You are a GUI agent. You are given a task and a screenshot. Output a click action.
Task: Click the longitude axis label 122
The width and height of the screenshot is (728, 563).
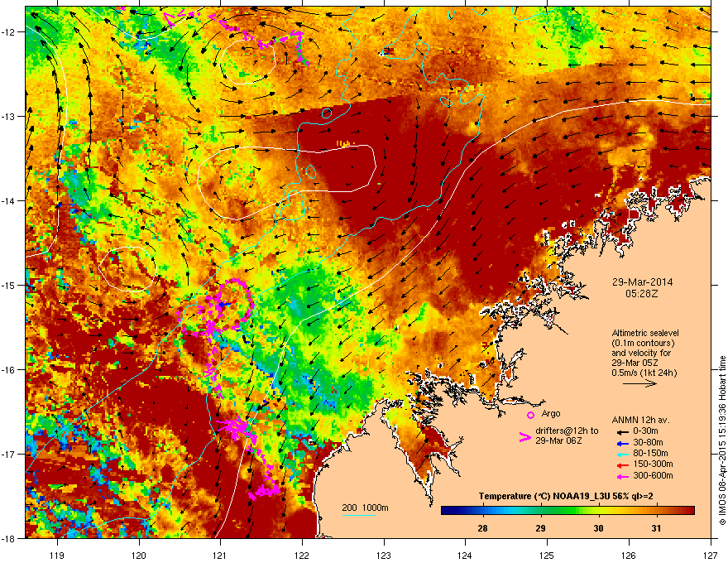point(302,555)
